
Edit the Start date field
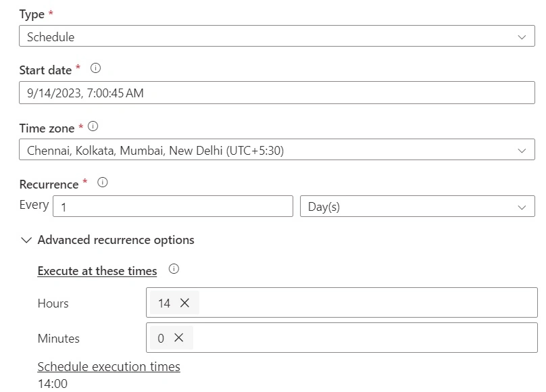click(277, 93)
